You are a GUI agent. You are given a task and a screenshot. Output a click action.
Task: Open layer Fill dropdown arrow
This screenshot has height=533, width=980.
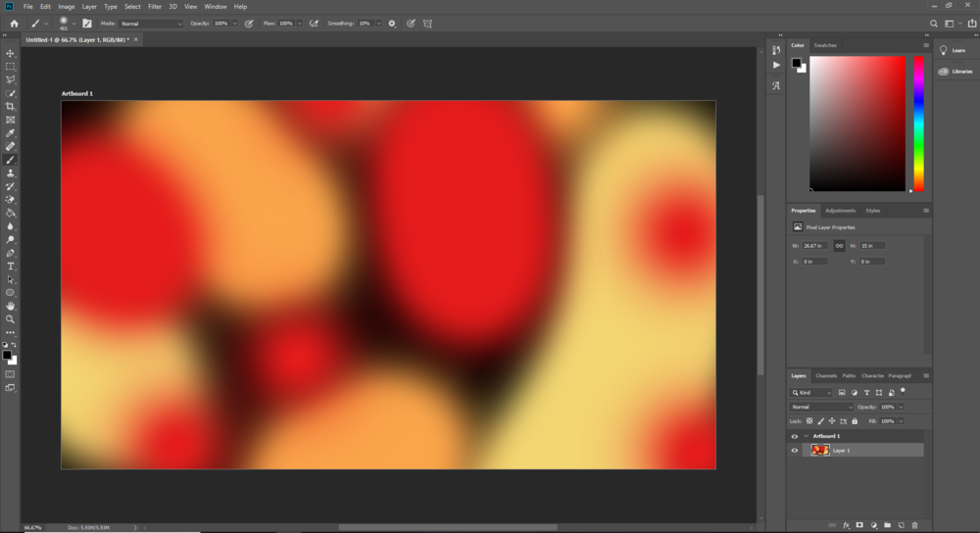[x=901, y=421]
